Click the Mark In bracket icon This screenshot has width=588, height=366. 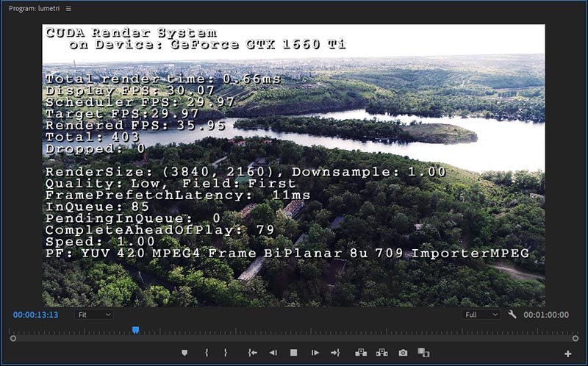207,353
